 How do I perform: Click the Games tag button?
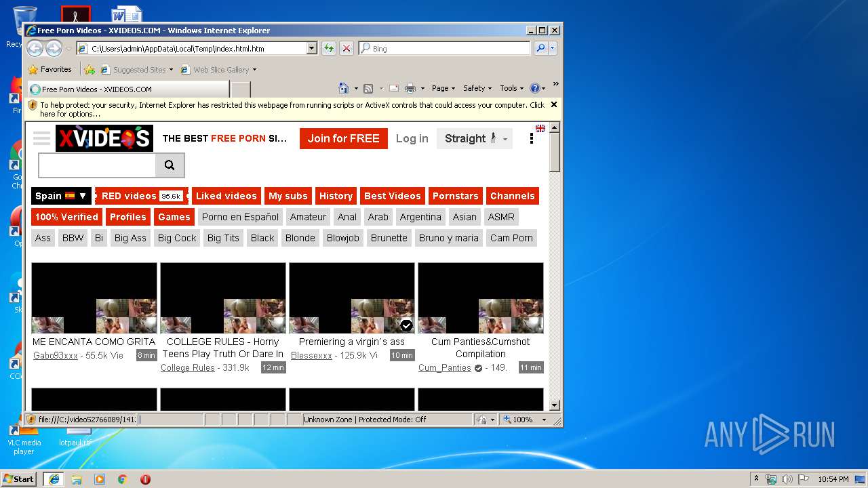[174, 217]
